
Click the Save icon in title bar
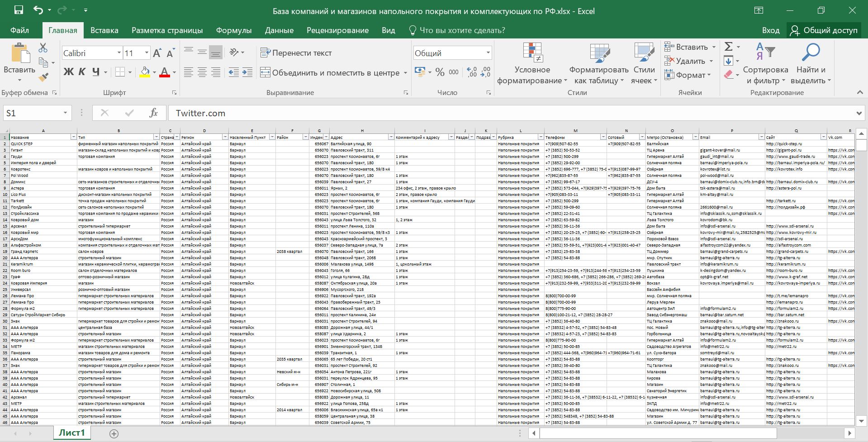(x=19, y=10)
